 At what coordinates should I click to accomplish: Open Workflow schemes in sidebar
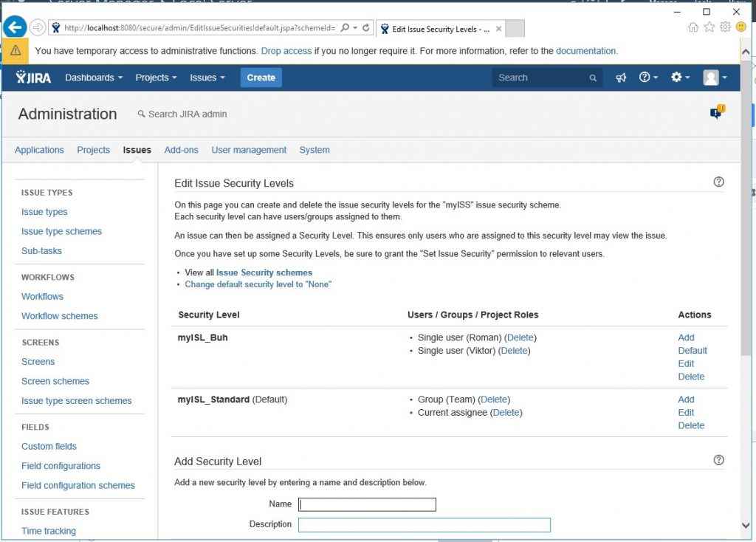tap(60, 316)
